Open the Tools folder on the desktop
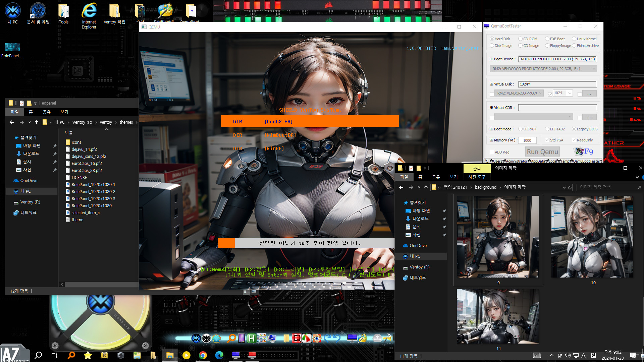The height and width of the screenshot is (362, 644). 63,13
